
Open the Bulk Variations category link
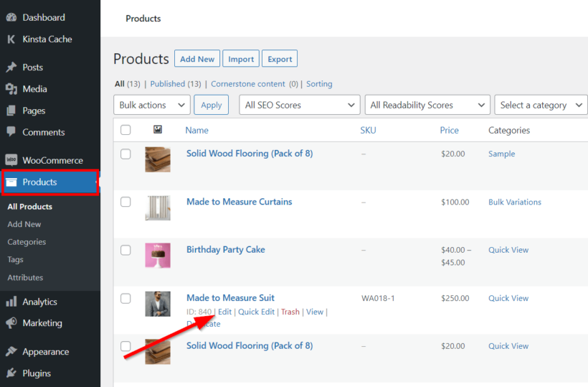pos(515,202)
